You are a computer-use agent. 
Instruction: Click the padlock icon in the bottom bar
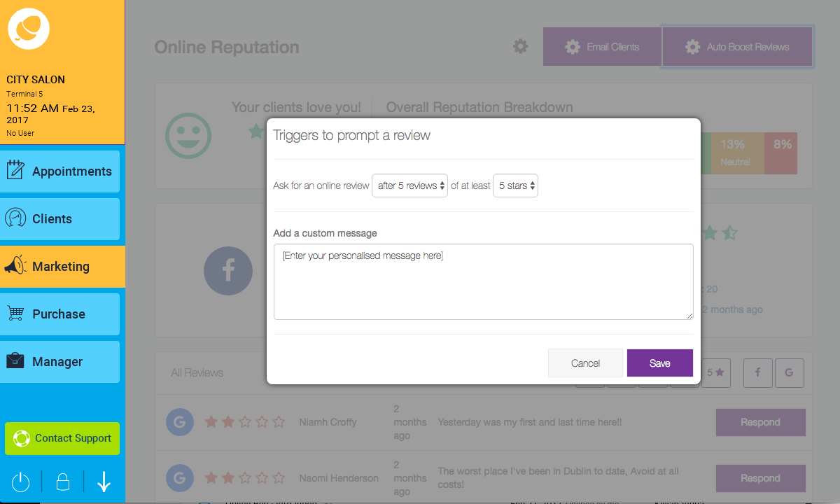click(x=62, y=482)
